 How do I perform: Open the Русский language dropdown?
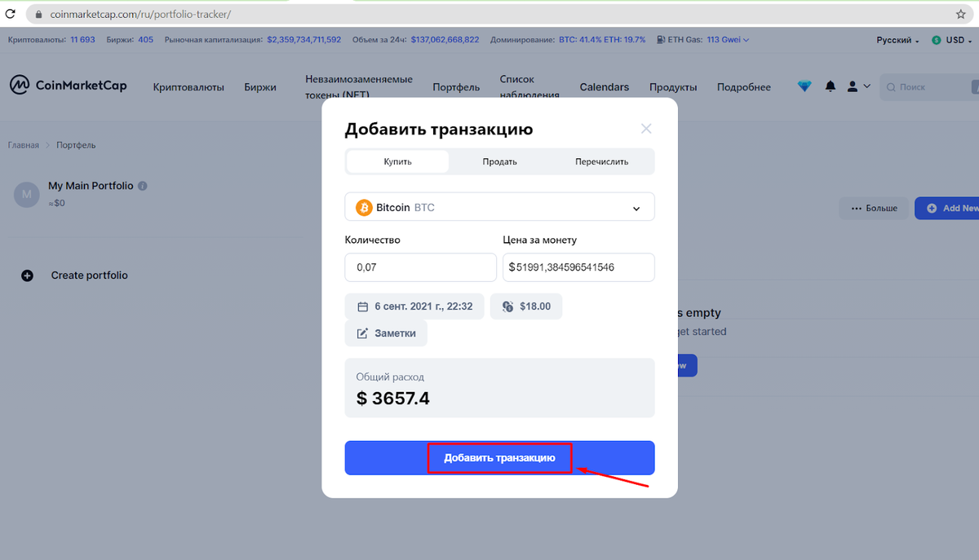click(x=897, y=40)
